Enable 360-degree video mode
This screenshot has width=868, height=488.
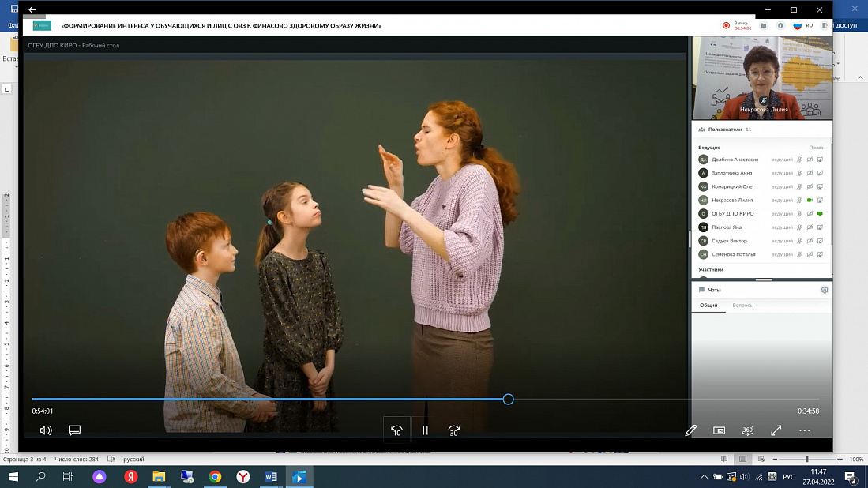tap(747, 430)
